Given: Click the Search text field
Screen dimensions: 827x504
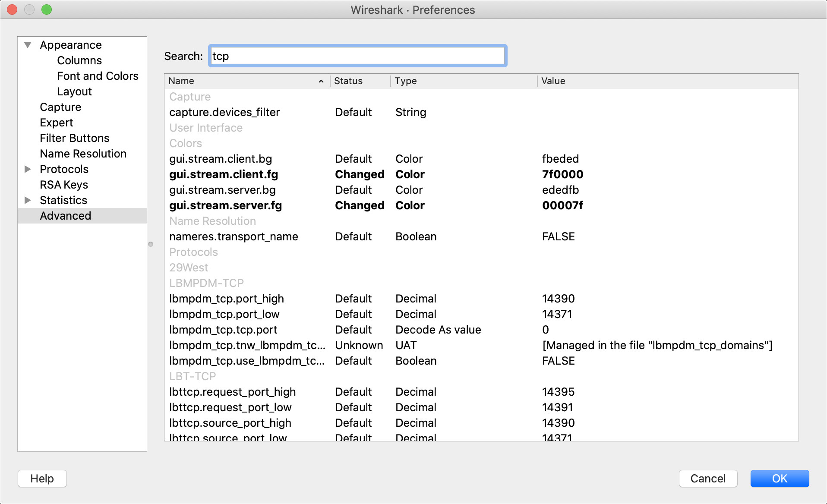Looking at the screenshot, I should tap(357, 56).
